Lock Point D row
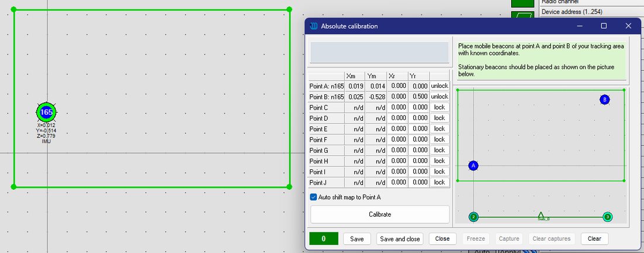This screenshot has height=253, width=644. [440, 118]
